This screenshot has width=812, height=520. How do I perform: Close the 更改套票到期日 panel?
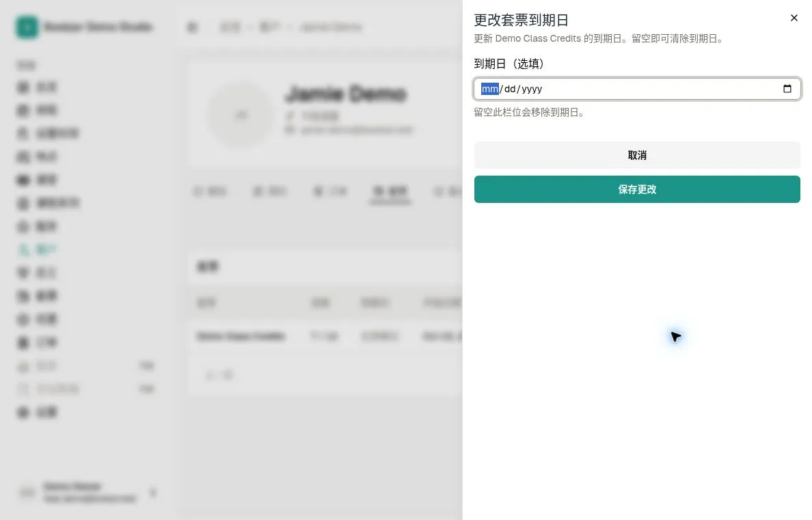[794, 18]
